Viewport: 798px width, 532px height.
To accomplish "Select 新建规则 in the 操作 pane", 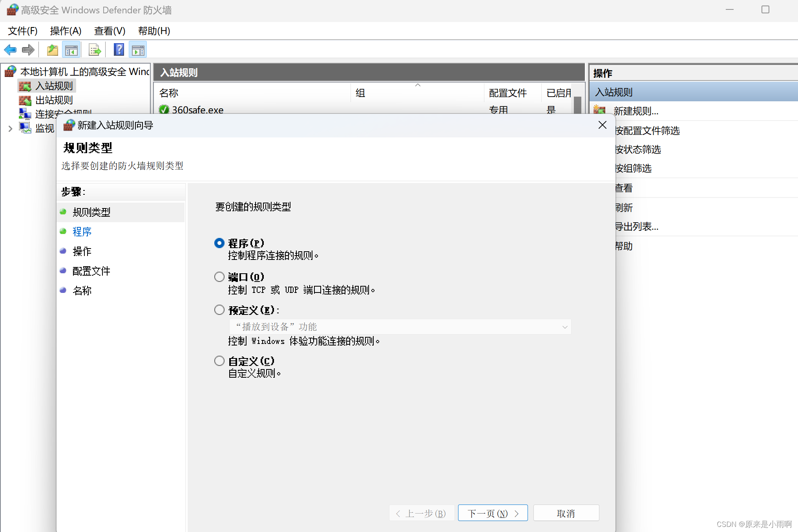I will (636, 111).
